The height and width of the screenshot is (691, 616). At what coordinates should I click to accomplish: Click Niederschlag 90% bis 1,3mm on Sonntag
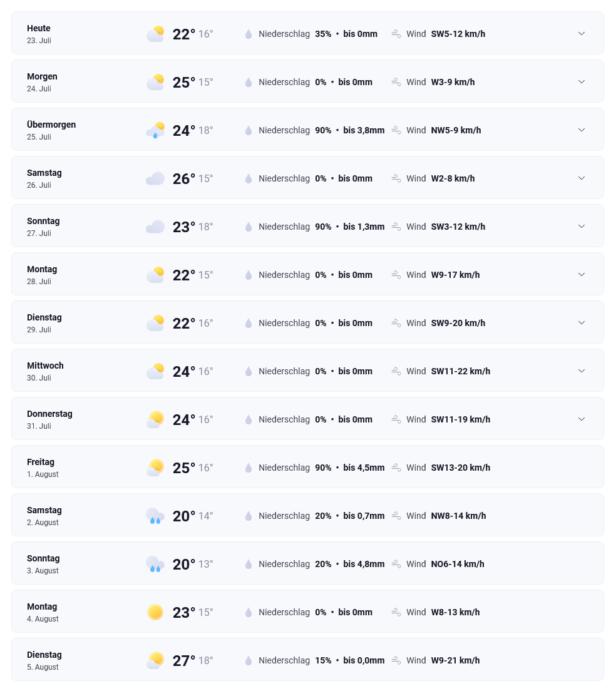coord(321,227)
